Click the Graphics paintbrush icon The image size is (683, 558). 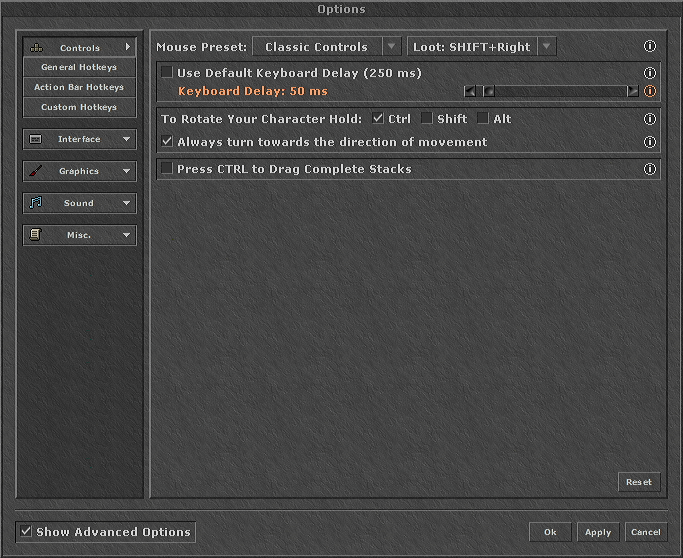point(36,171)
